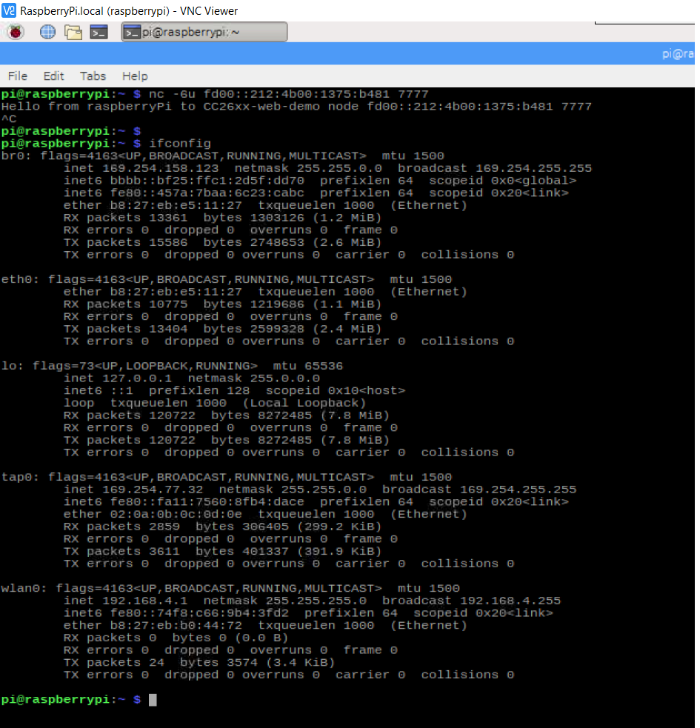Open the Raspberry Pi main menu
700x728 pixels.
click(x=16, y=32)
